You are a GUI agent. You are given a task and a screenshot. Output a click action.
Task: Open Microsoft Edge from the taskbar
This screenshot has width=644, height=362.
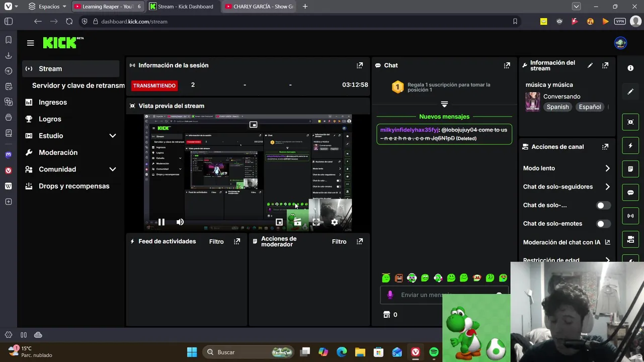[342, 352]
